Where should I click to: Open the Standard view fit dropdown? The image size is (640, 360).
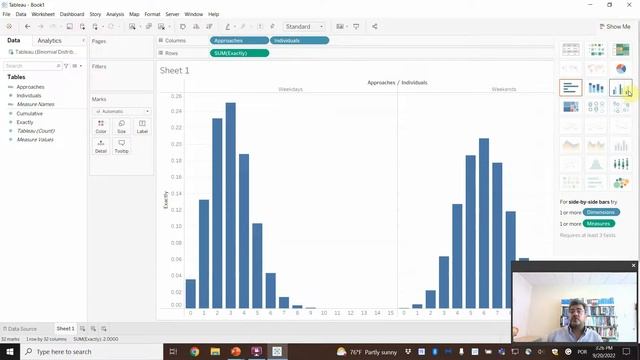304,27
